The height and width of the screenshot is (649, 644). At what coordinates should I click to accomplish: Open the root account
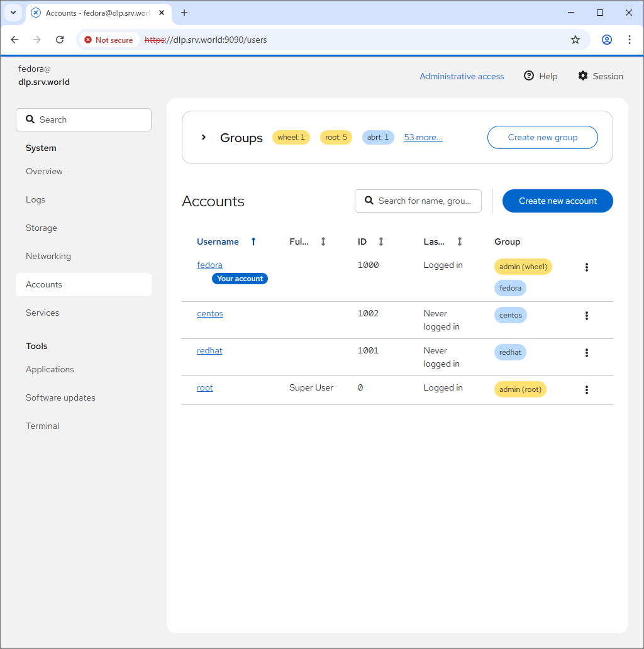click(x=205, y=388)
